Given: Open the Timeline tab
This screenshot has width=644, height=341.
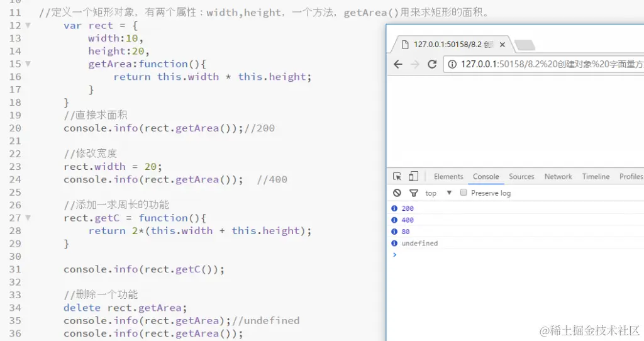Looking at the screenshot, I should pyautogui.click(x=596, y=177).
